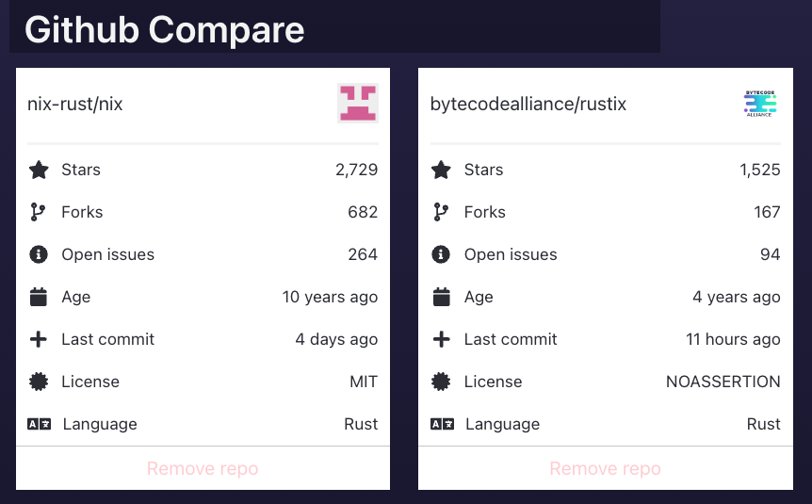Click the calendar Age icon in nix-rust/nix card
Image resolution: width=812 pixels, height=504 pixels.
(39, 298)
